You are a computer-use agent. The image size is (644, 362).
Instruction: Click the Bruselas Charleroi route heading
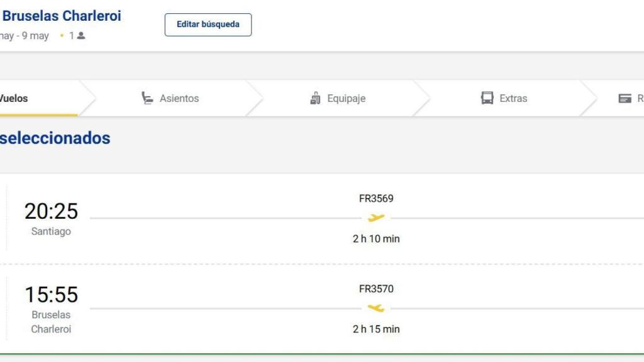coord(62,16)
